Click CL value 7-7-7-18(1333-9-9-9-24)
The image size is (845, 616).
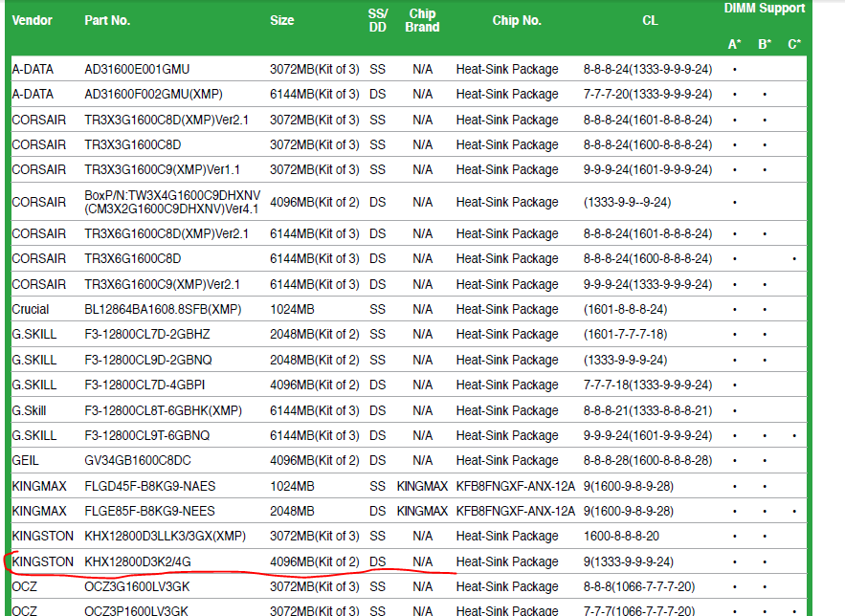648,385
